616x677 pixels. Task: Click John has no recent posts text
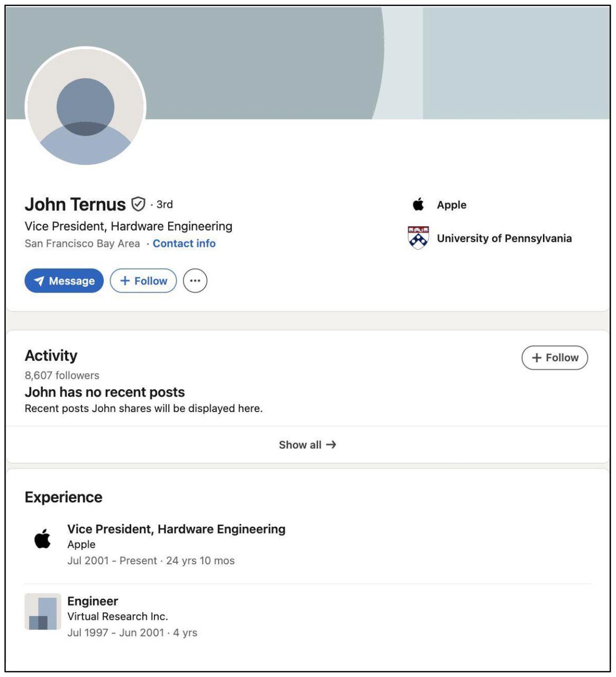pyautogui.click(x=105, y=392)
